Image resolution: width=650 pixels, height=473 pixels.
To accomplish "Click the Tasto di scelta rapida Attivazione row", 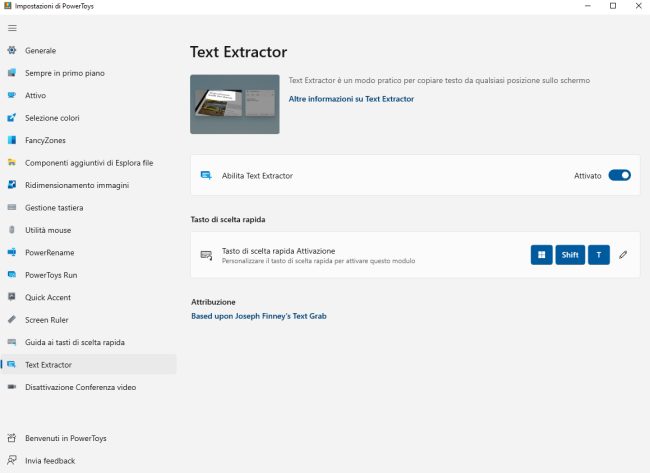I will [415, 255].
